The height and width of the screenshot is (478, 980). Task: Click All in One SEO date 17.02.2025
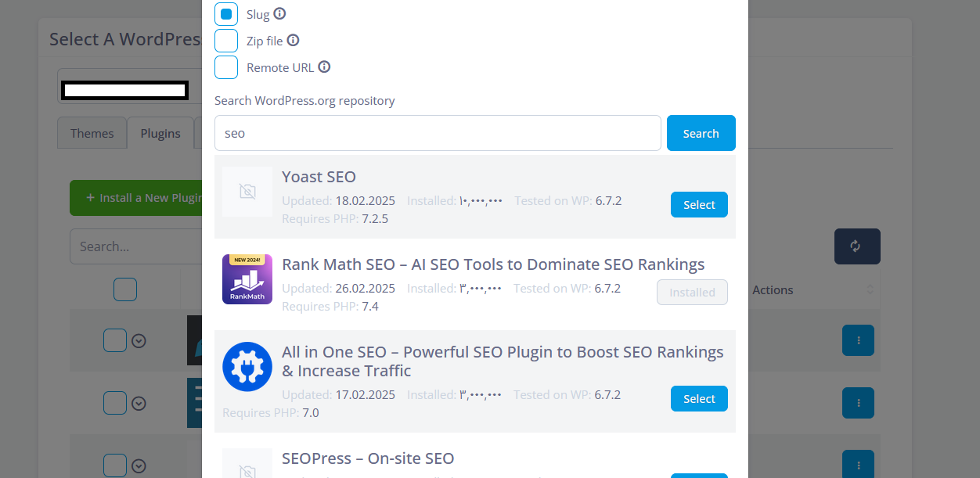366,395
